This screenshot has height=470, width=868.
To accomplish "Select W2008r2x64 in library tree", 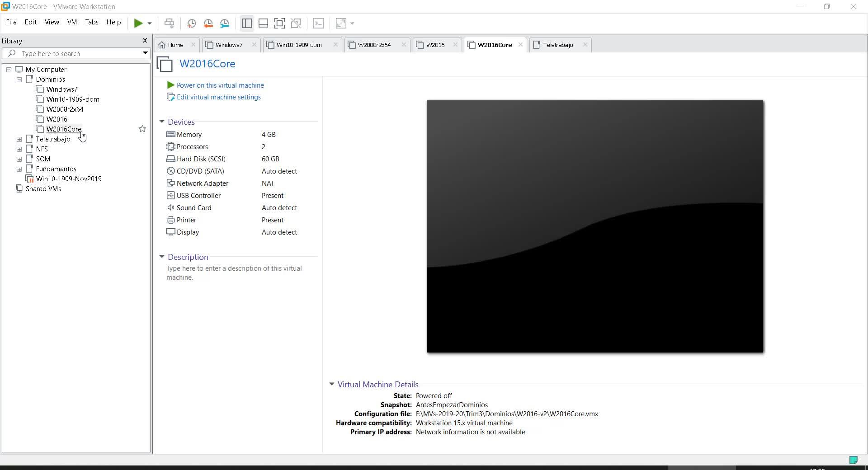I will coord(65,109).
